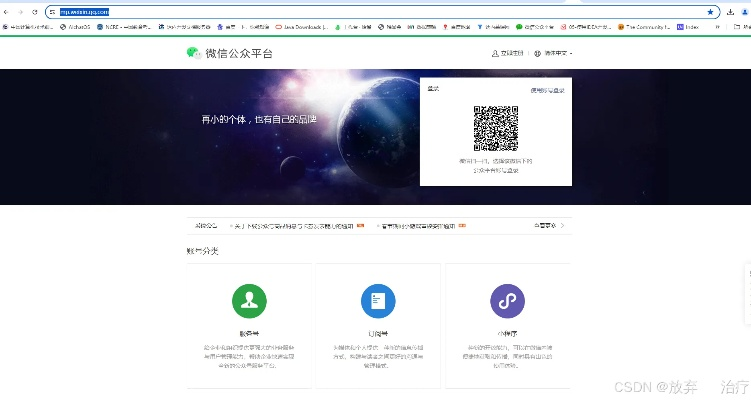The image size is (751, 400).
Task: Click the red map pin bookmark icon
Action: click(x=445, y=27)
